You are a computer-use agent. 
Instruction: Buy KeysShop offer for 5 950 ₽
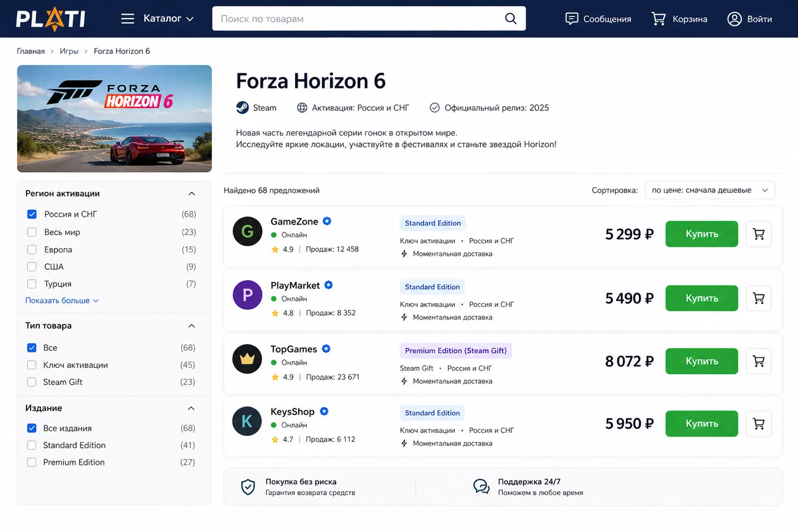click(702, 423)
